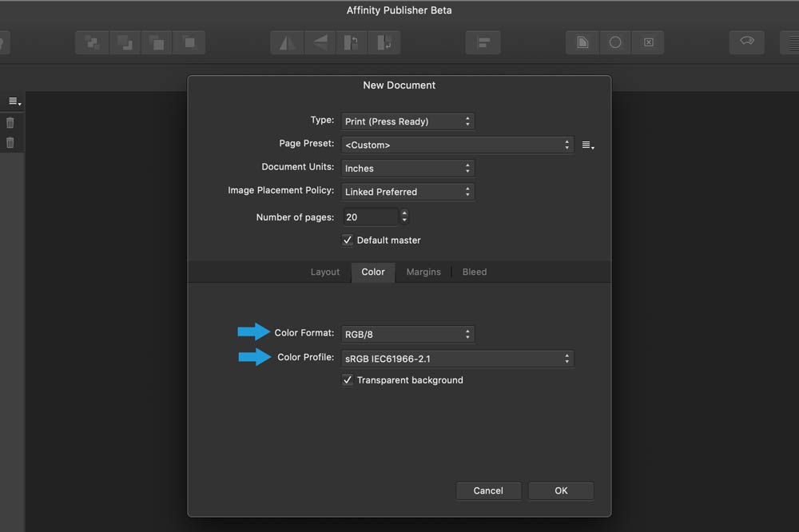Viewport: 799px width, 532px height.
Task: Click the Move Back One arrange icon
Action: (x=125, y=43)
